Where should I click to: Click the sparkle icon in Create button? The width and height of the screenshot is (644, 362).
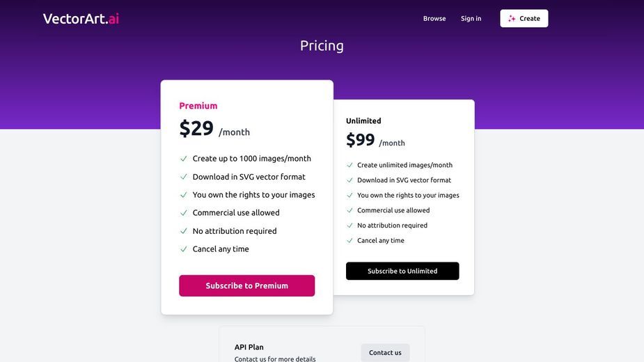click(x=512, y=19)
